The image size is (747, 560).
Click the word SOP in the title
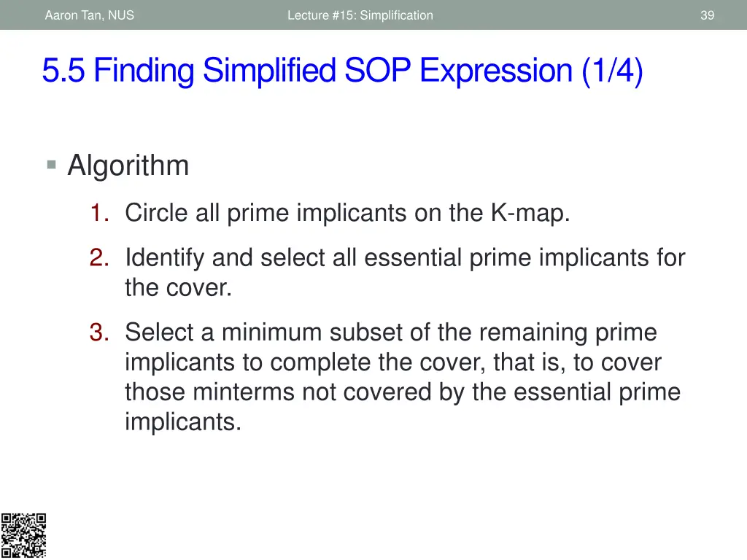pos(377,71)
